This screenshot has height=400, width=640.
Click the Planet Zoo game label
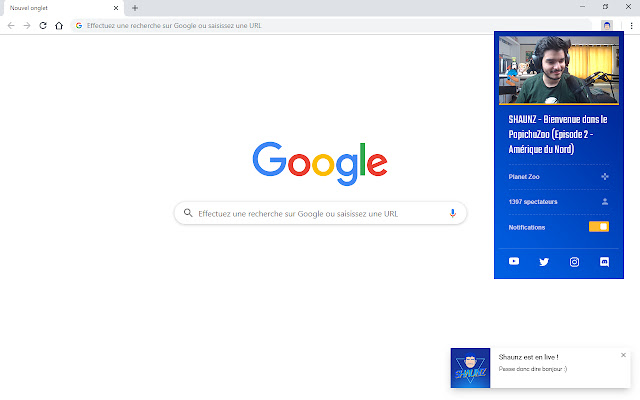click(524, 177)
